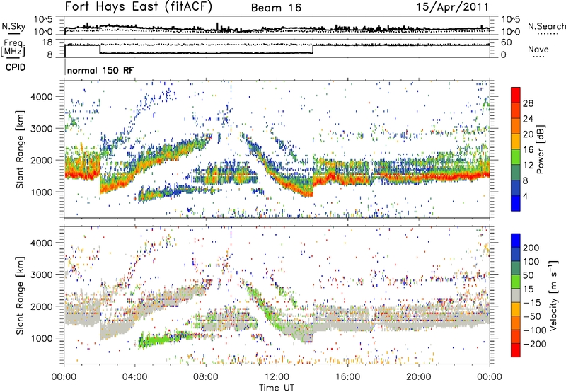The height and width of the screenshot is (392, 566).
Task: Click the '60' Nave axis value
Action: point(507,42)
